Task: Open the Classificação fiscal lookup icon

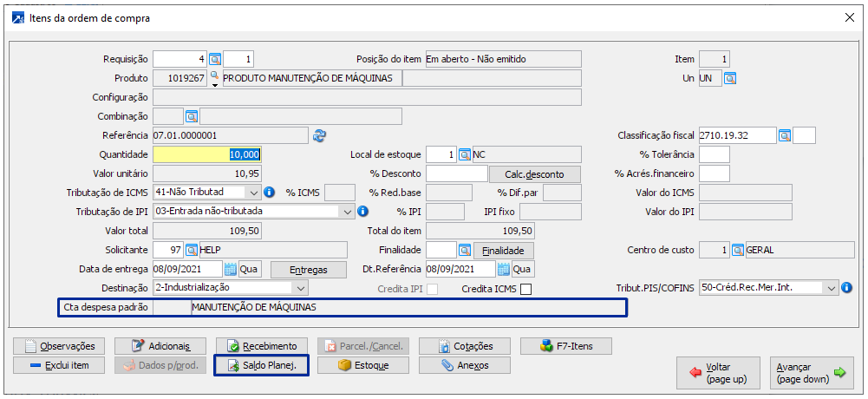Action: (785, 135)
